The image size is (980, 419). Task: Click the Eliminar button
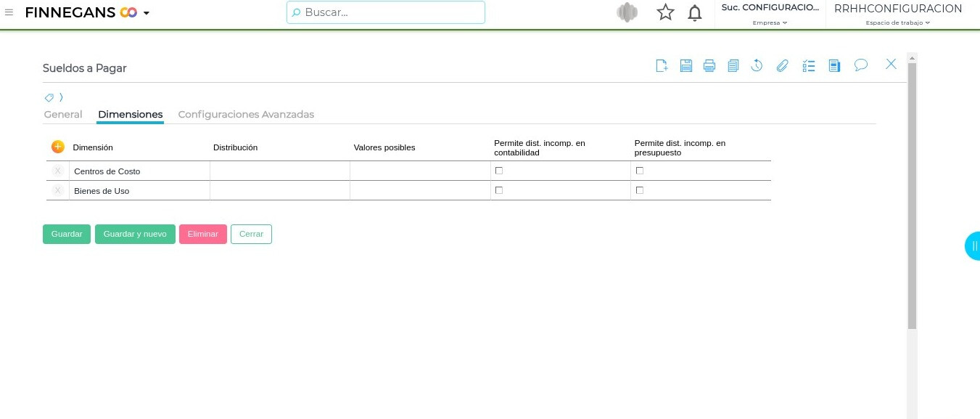point(203,234)
